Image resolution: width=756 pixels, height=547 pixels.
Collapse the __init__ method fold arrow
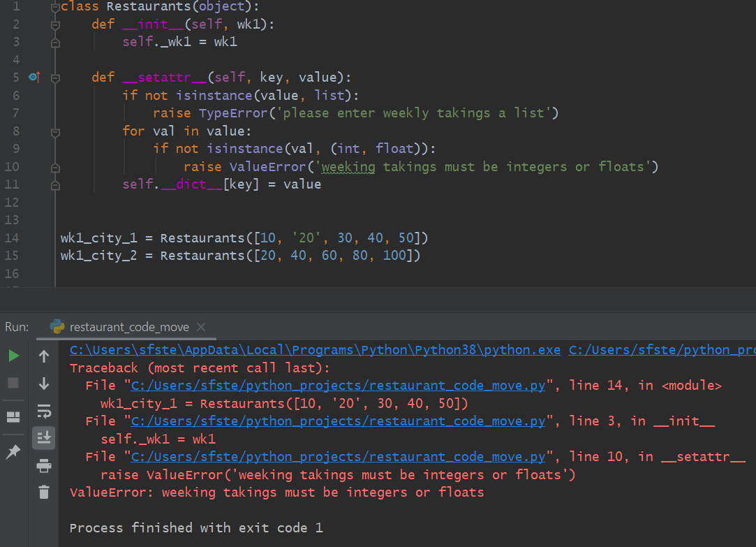coord(54,24)
